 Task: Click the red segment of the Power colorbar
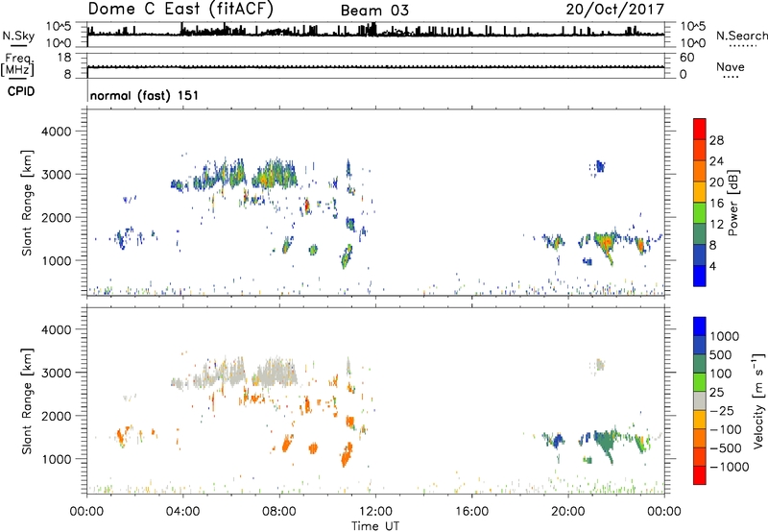point(700,129)
